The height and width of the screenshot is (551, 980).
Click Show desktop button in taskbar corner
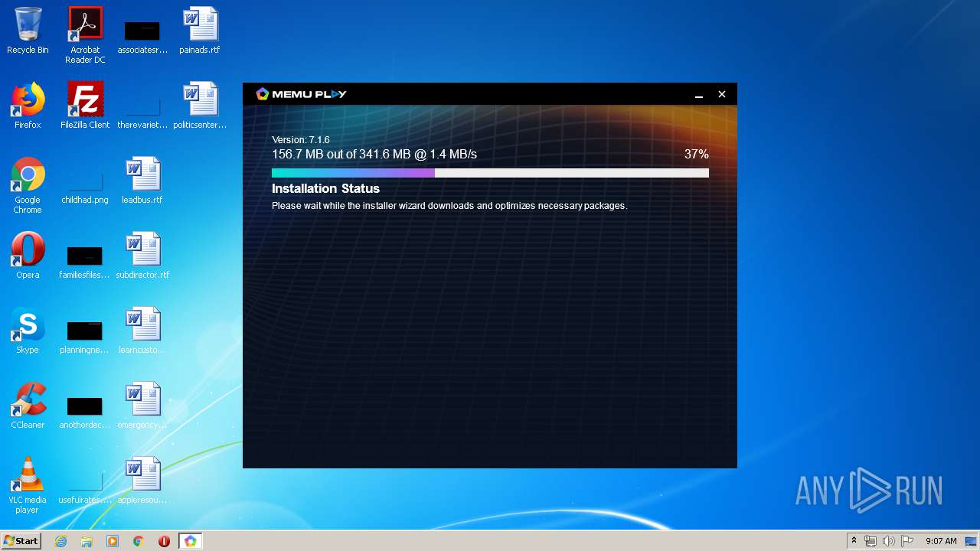pos(972,541)
